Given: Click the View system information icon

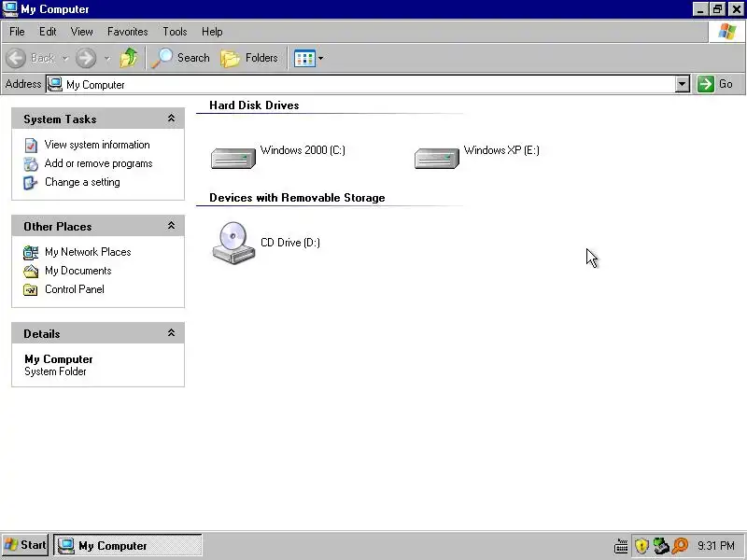Looking at the screenshot, I should [x=31, y=146].
